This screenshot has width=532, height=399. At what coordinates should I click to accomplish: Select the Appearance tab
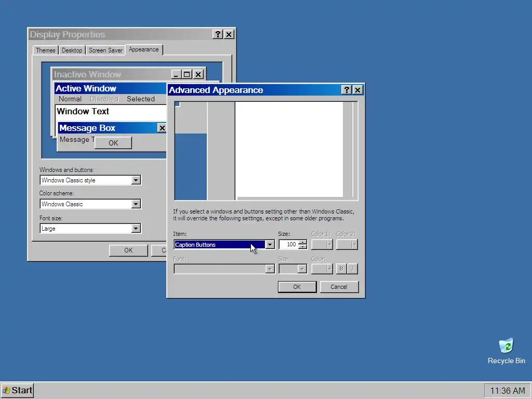pos(144,49)
